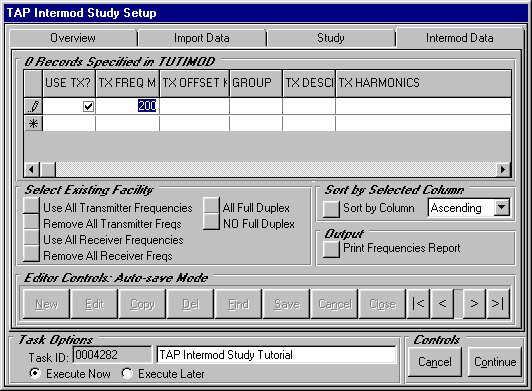
Task: Click the Save editor button
Action: (287, 303)
